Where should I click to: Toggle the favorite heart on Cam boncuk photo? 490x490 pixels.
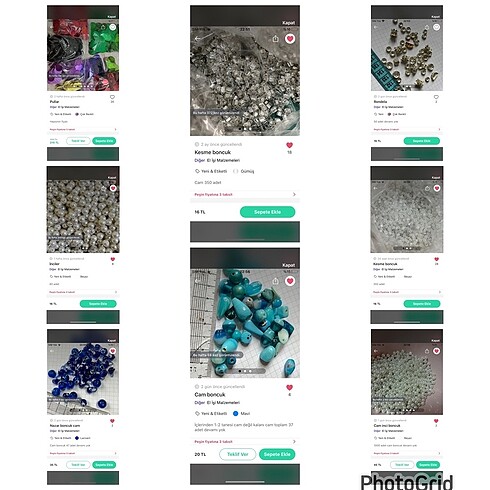290,281
